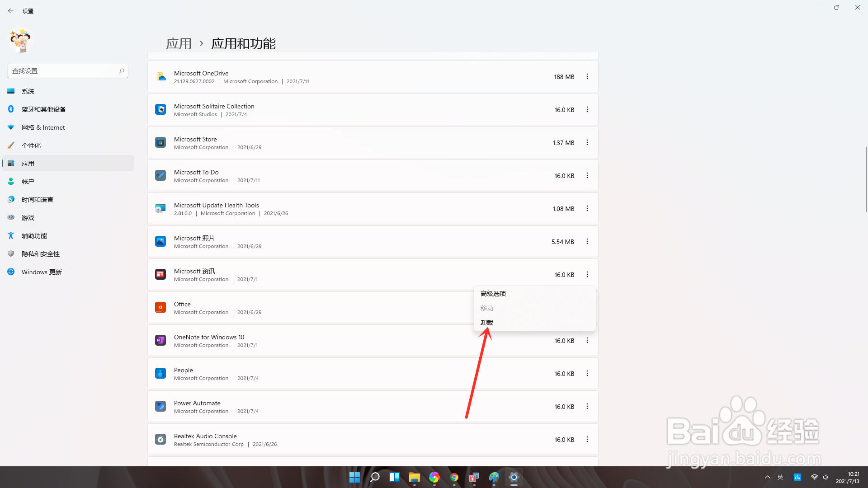The width and height of the screenshot is (868, 488).
Task: Go to 系统 settings in sidebar
Action: (x=68, y=91)
